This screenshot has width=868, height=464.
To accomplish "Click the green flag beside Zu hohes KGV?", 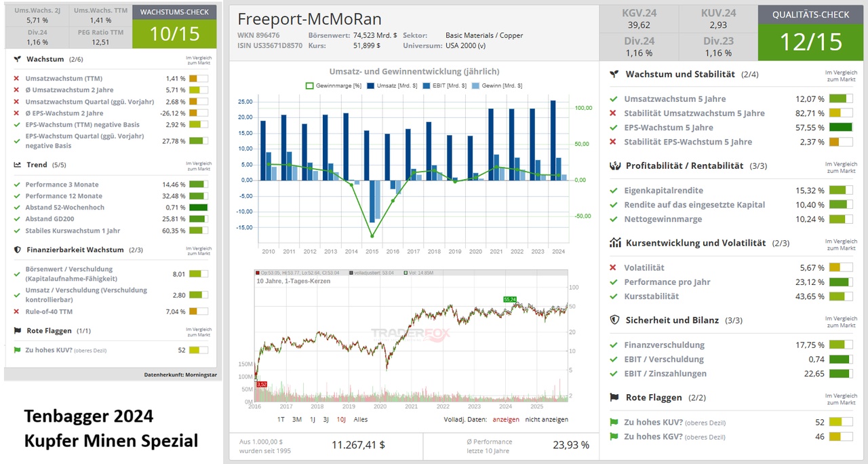I will pos(614,437).
